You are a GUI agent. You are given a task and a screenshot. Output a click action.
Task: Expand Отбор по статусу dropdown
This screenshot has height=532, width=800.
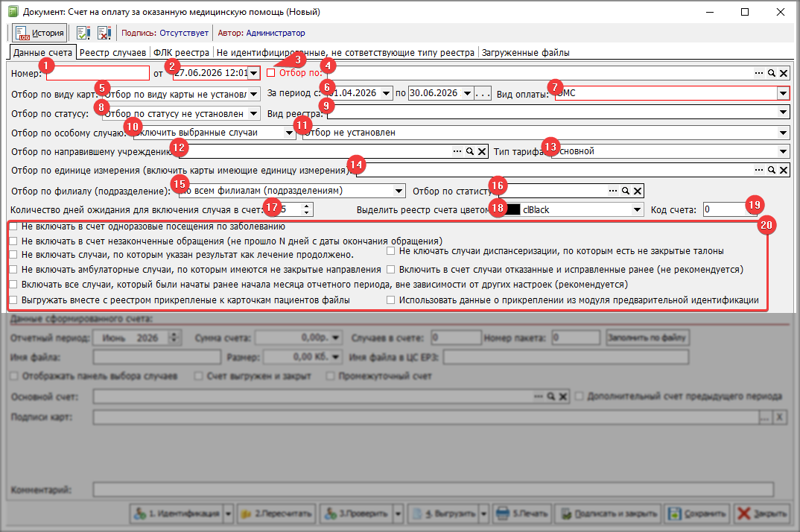click(x=253, y=113)
